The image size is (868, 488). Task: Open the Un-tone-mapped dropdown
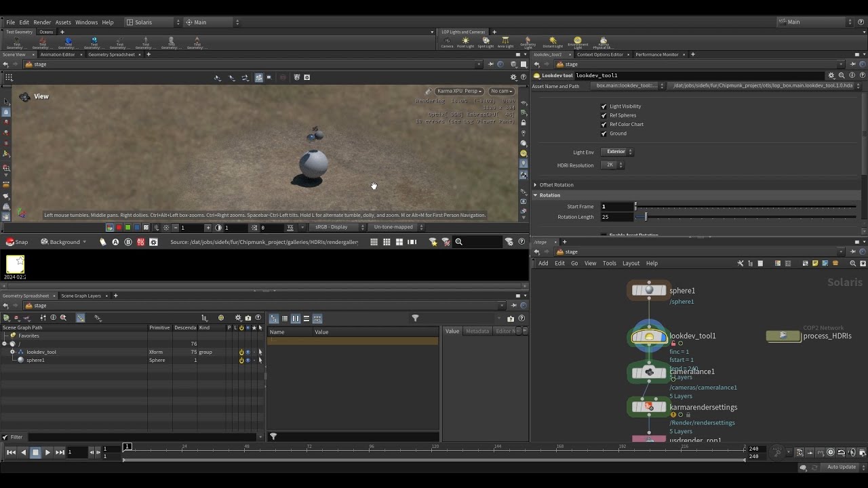coord(397,227)
